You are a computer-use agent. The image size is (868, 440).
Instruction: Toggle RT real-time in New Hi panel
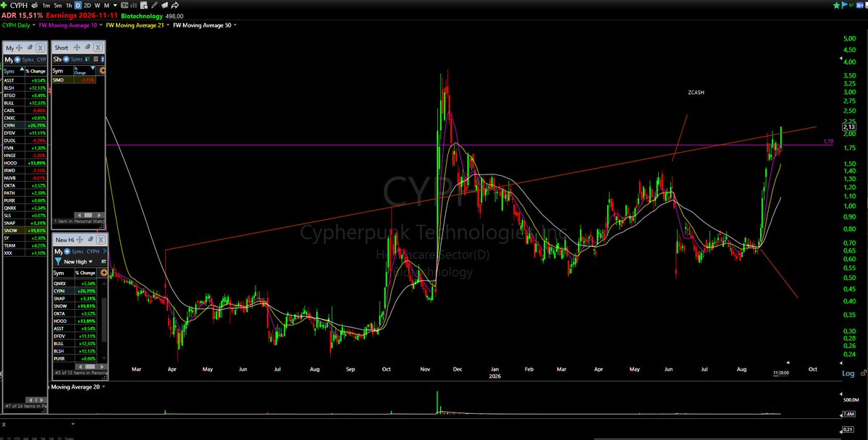coord(104,262)
